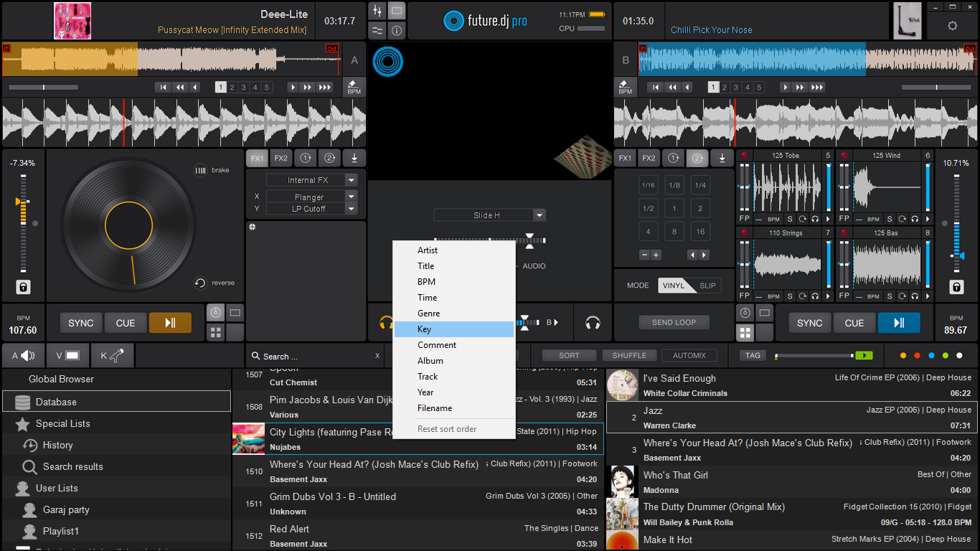This screenshot has width=980, height=551.
Task: Click deck A brake icon
Action: [x=200, y=170]
